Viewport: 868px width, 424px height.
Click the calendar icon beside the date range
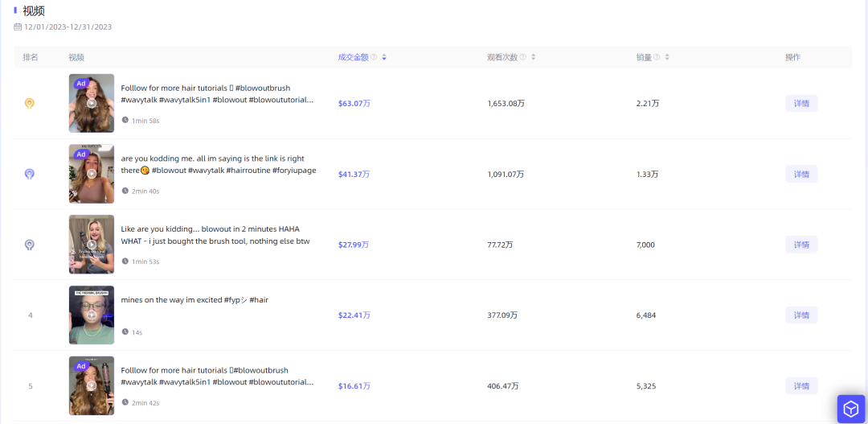18,27
